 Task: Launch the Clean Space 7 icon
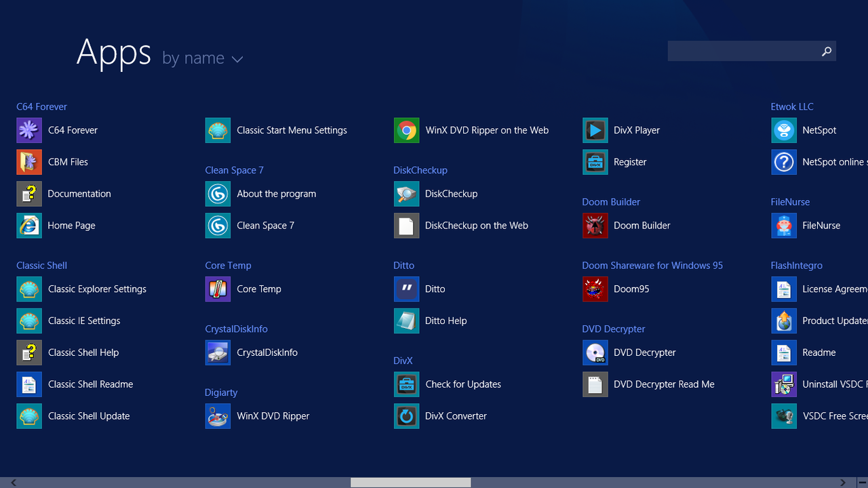pyautogui.click(x=218, y=226)
